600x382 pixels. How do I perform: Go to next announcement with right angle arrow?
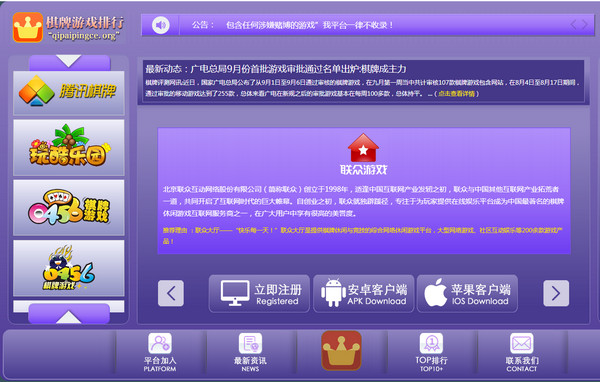(x=585, y=25)
